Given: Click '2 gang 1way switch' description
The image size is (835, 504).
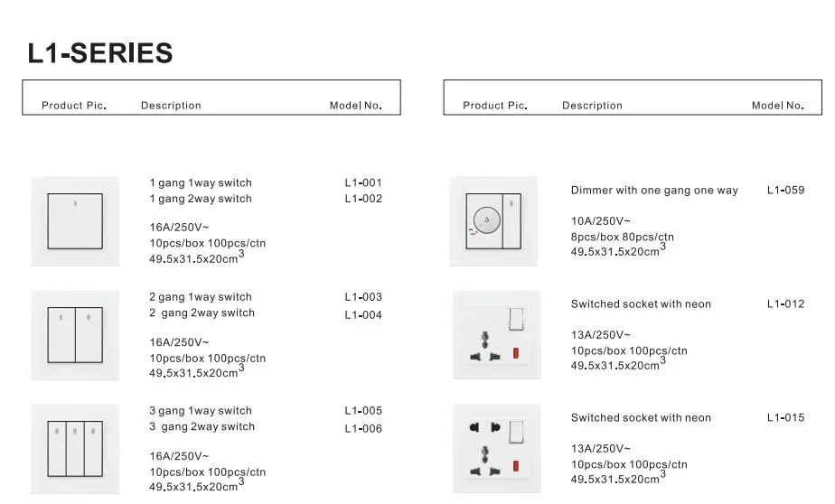Looking at the screenshot, I should pyautogui.click(x=201, y=297).
